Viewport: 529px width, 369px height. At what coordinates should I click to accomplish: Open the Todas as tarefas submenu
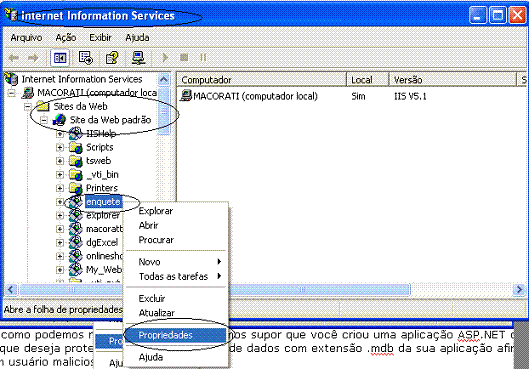(175, 276)
